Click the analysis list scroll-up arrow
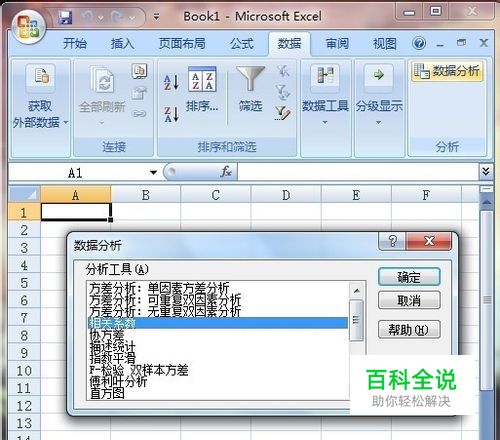 [x=357, y=291]
